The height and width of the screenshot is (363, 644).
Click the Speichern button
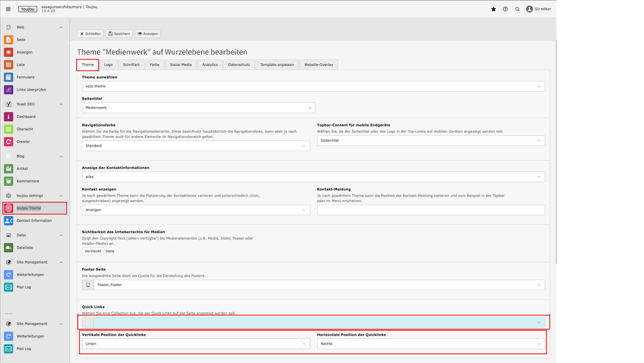(119, 33)
